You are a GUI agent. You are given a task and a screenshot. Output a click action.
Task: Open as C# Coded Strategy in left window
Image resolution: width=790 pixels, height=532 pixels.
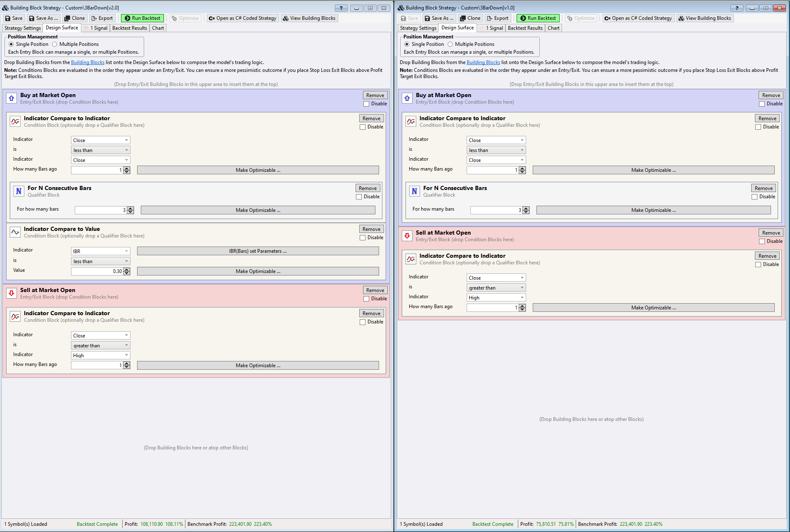coord(242,18)
